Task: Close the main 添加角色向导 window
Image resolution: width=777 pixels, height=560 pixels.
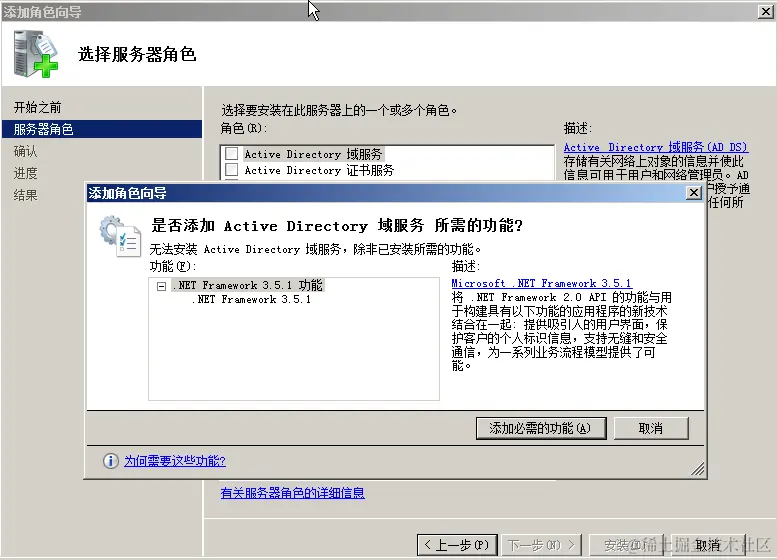Action: (x=766, y=11)
